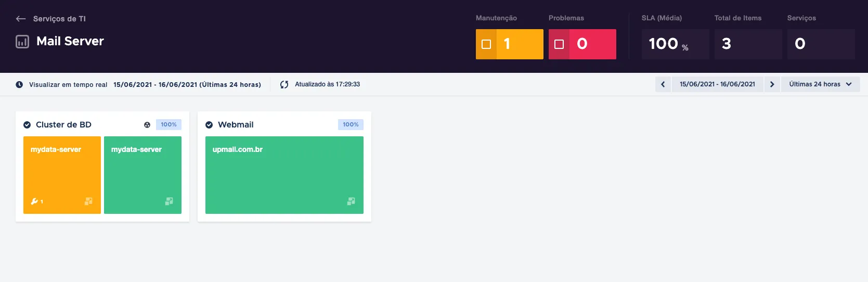Go to previous date range with left chevron
This screenshot has height=282, width=868.
click(663, 84)
